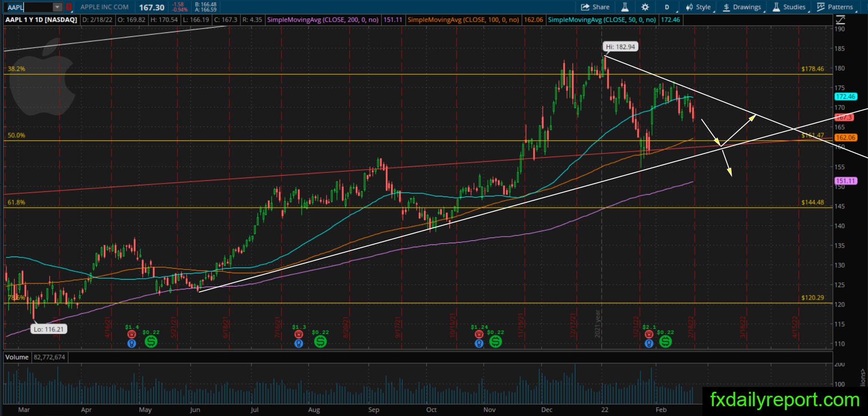
Task: Click the AAPL 1 Y 1D [NASDAQ] chart label
Action: 41,20
